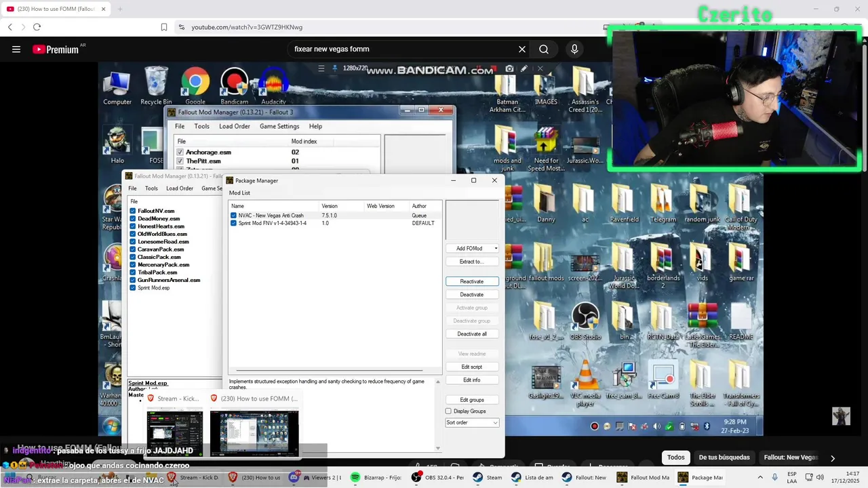Click the browser reload icon

tap(37, 27)
